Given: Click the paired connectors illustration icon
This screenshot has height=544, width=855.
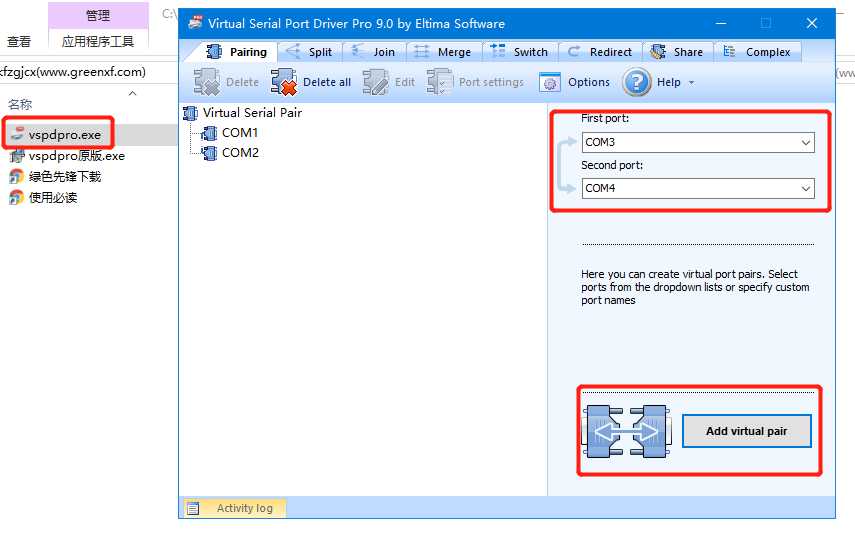Looking at the screenshot, I should pos(627,432).
